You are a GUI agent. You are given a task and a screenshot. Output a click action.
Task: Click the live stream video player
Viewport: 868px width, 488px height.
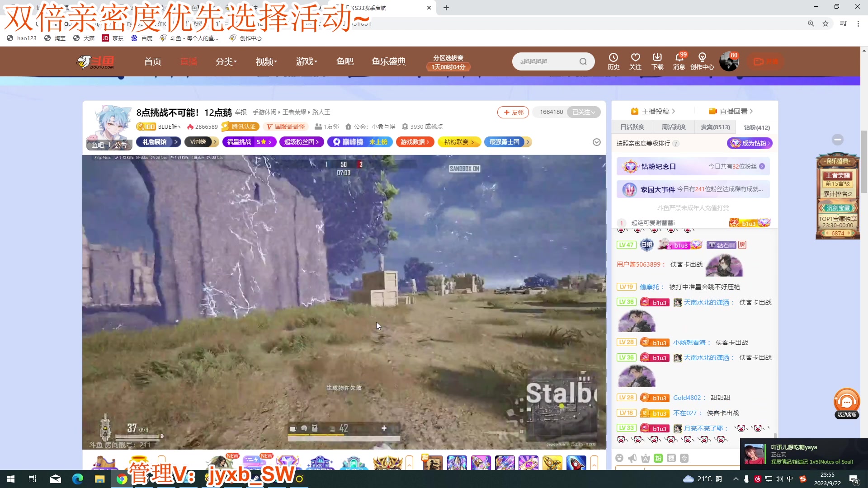pyautogui.click(x=344, y=302)
